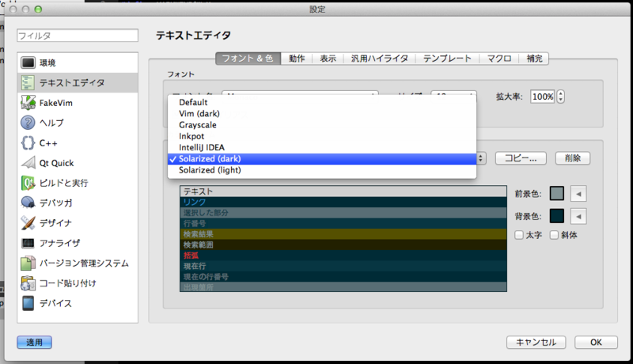This screenshot has width=633, height=364.
Task: Switch to 表示 tab
Action: coord(328,59)
